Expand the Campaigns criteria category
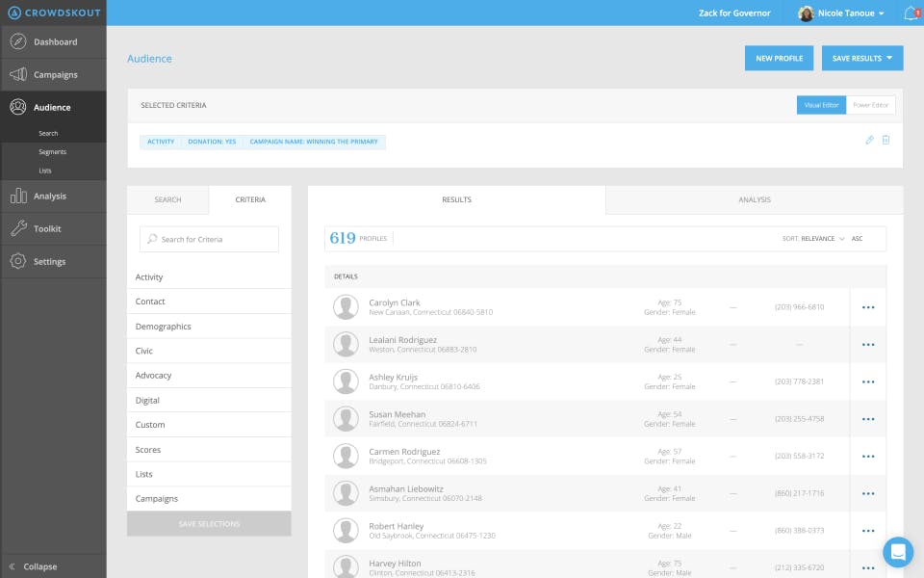 (209, 498)
